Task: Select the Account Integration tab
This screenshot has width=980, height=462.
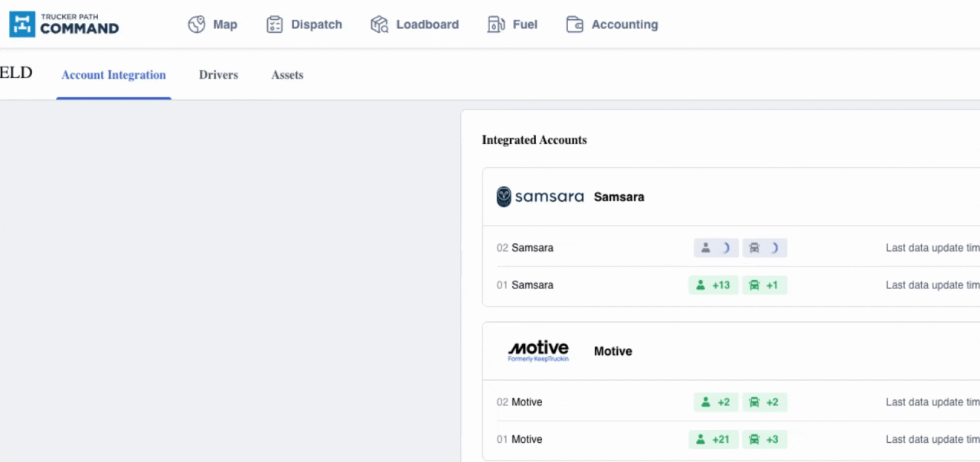Action: (x=113, y=75)
